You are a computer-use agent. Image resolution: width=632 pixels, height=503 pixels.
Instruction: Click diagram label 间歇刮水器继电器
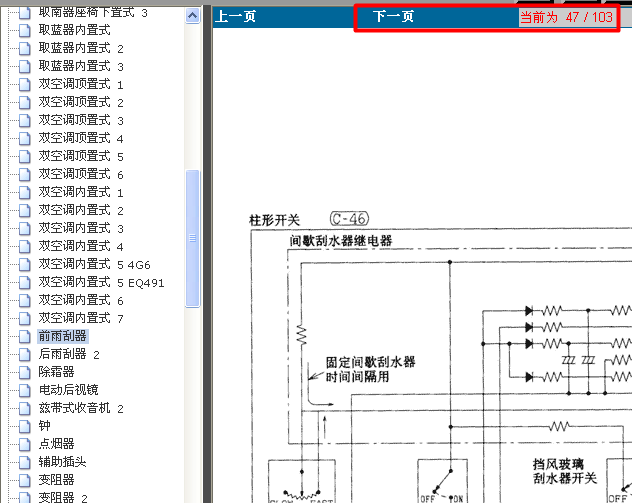pyautogui.click(x=341, y=241)
